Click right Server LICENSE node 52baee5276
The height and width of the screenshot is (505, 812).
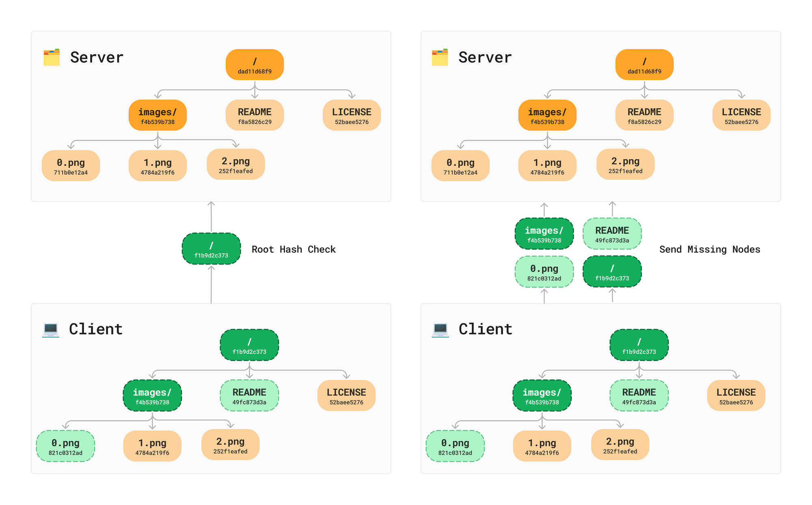click(x=741, y=115)
